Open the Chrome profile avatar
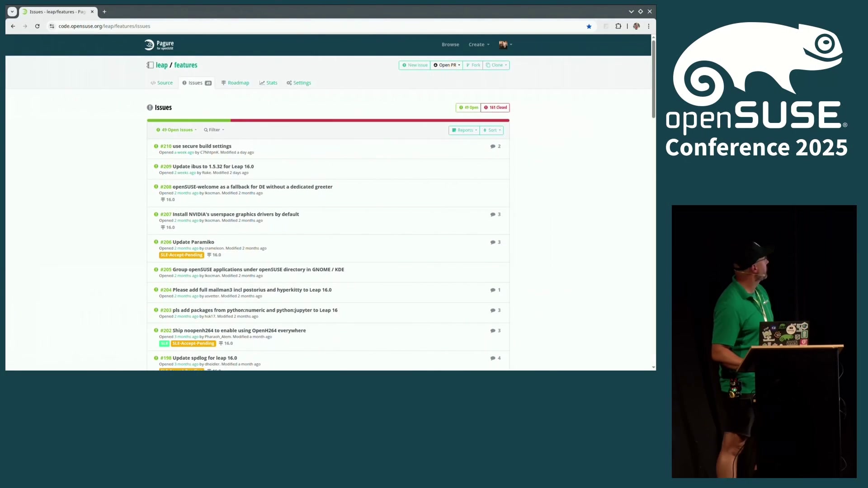The width and height of the screenshot is (868, 488). tap(637, 26)
